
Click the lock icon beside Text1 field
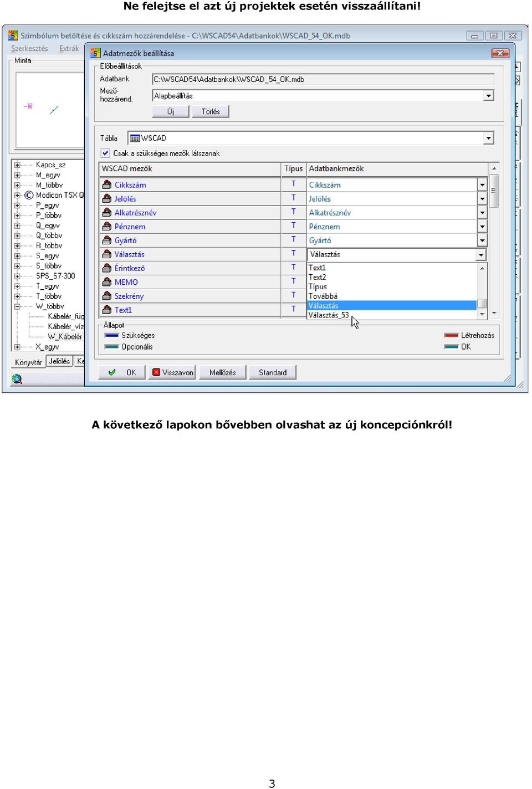pyautogui.click(x=107, y=309)
